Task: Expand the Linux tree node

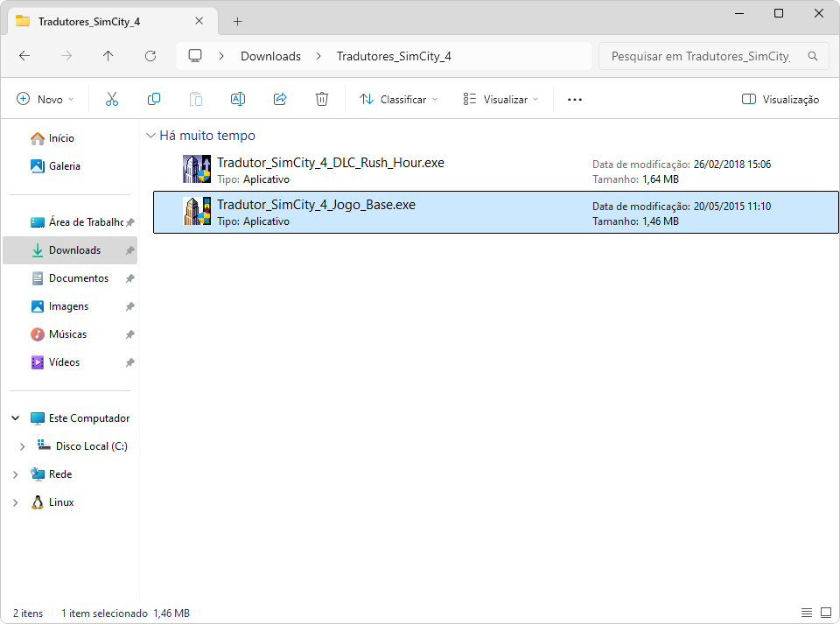Action: pos(16,502)
